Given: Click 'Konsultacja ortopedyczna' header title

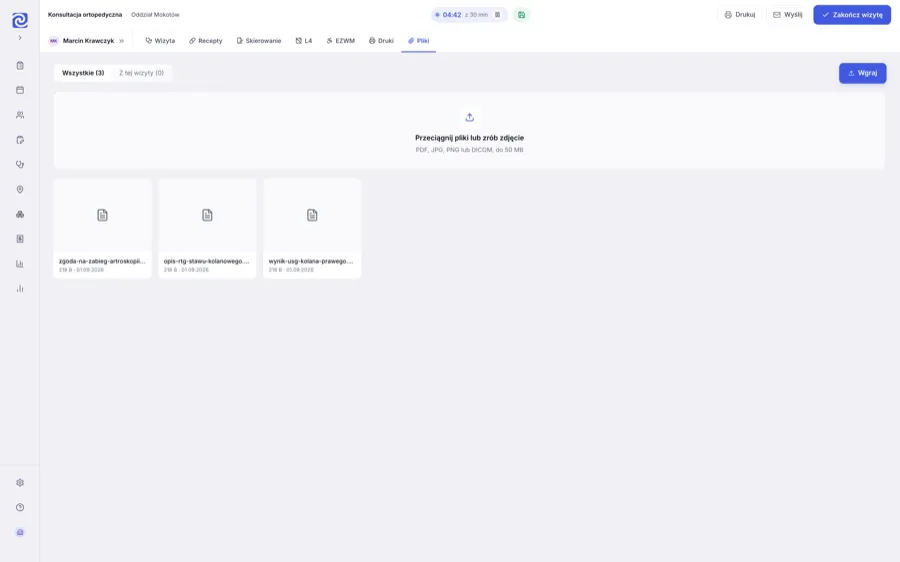Looking at the screenshot, I should tap(85, 15).
